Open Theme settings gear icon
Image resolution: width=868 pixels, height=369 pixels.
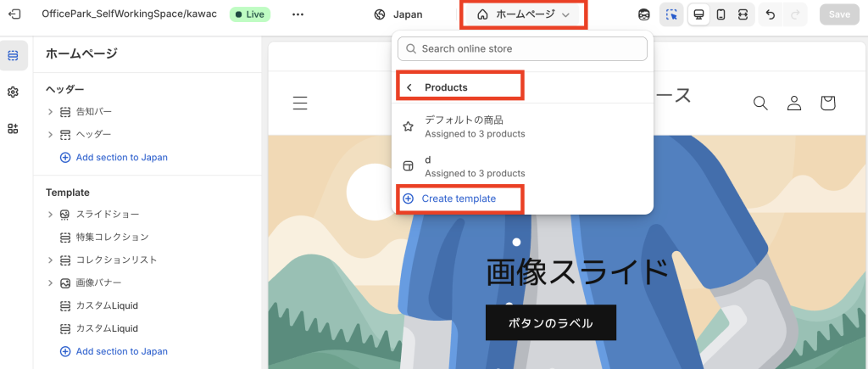click(x=14, y=92)
